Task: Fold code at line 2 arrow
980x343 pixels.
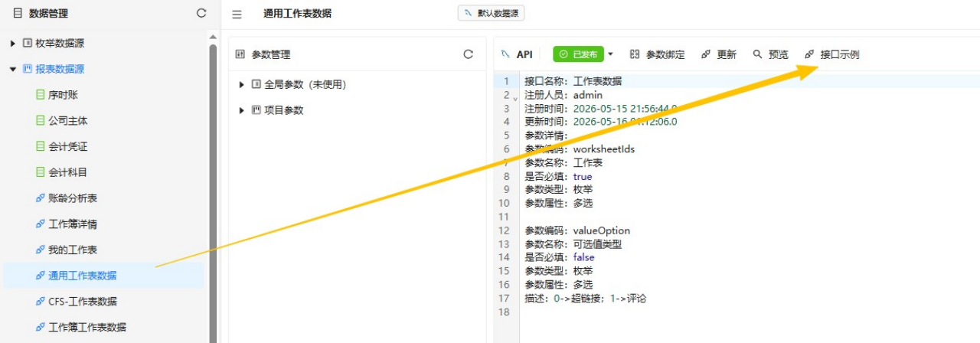Action: pos(514,98)
